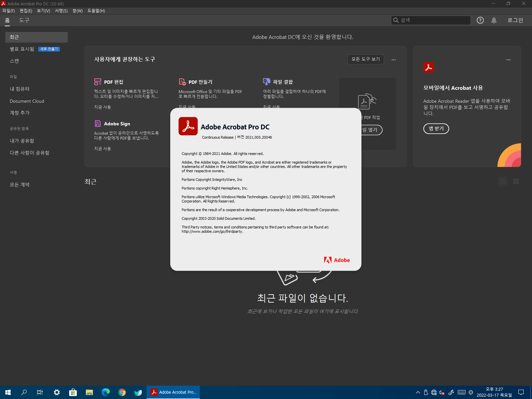
Task: Click the muted volume tray icon
Action: click(x=442, y=392)
